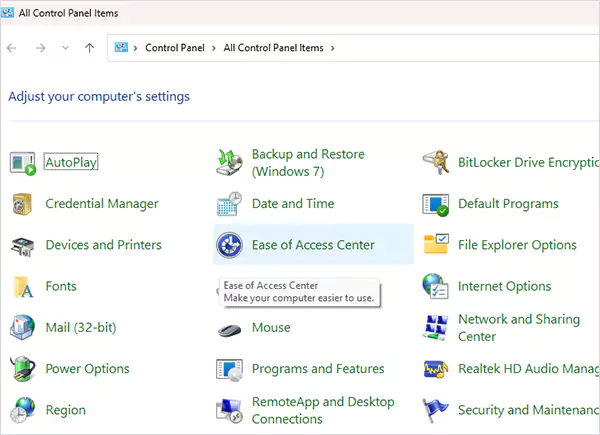This screenshot has width=600, height=435.
Task: Go back with the Back arrow
Action: [12, 48]
